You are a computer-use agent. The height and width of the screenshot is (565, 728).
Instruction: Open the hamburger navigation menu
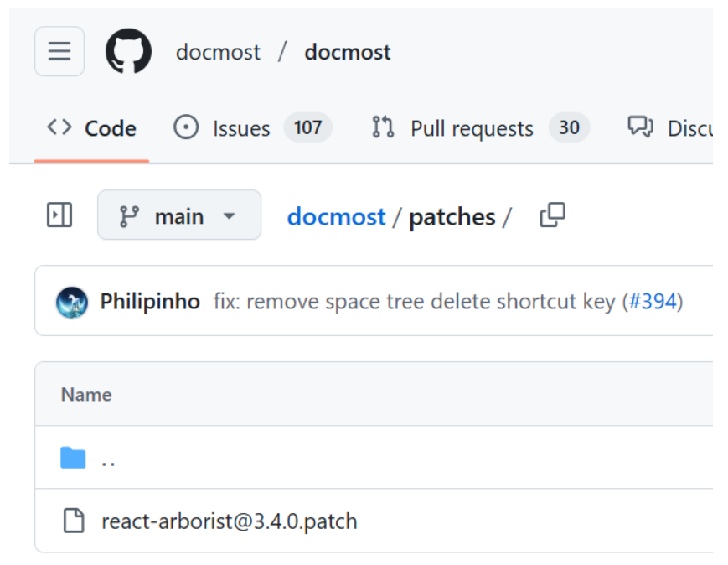click(x=59, y=51)
